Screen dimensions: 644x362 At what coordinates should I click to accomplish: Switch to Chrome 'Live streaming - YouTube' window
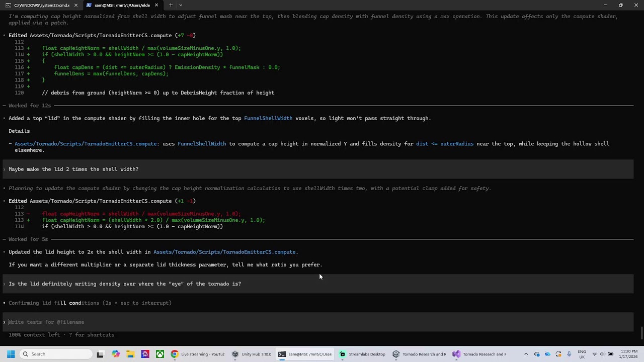[x=198, y=354]
